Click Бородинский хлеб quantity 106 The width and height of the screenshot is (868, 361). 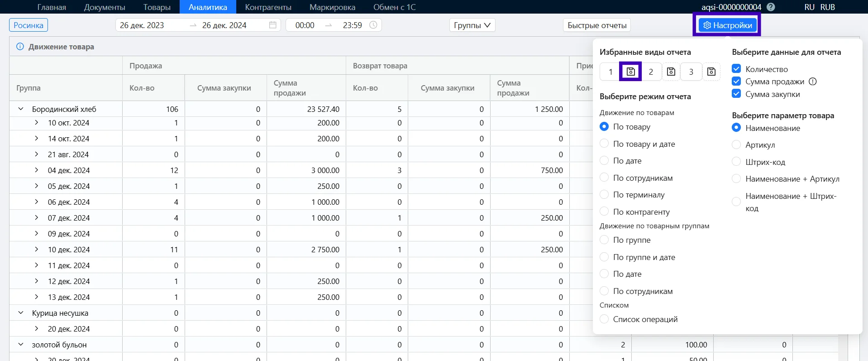click(x=153, y=109)
